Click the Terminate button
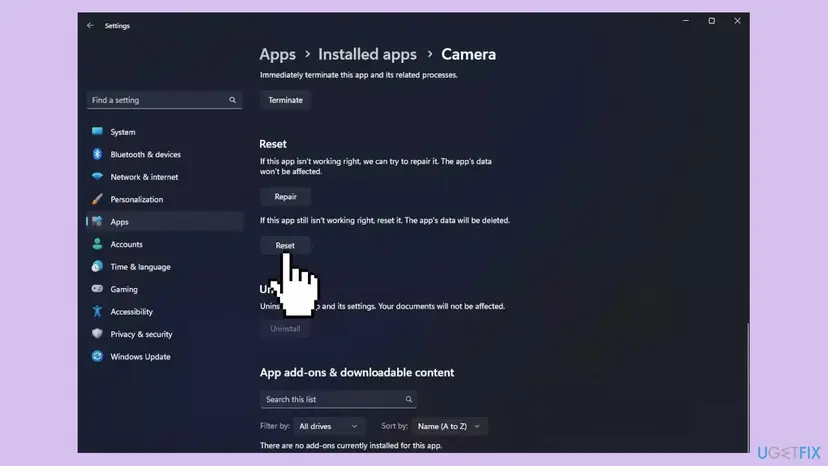This screenshot has height=466, width=828. tap(285, 100)
